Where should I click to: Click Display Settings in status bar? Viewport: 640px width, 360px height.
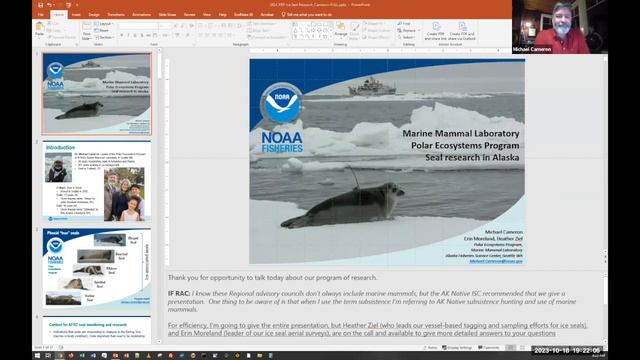(x=457, y=348)
